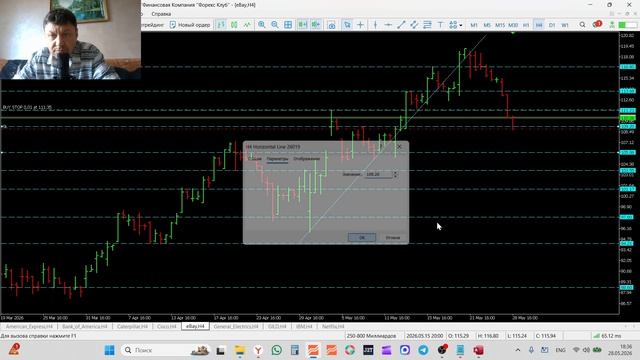Select the eBay,H4 chart tab
The image size is (640, 360).
195,327
